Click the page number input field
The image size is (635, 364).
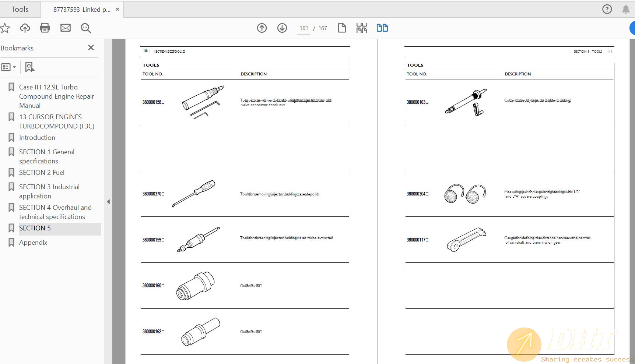point(304,28)
